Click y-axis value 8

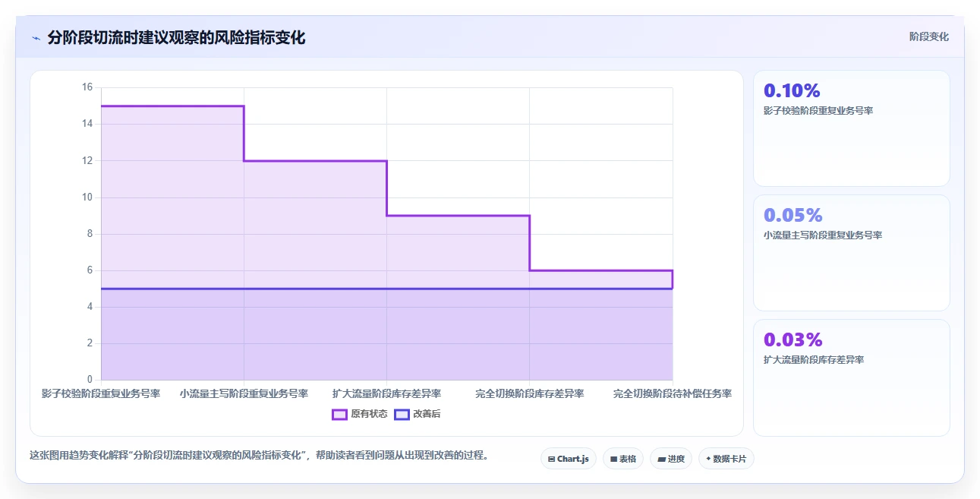[x=89, y=234]
